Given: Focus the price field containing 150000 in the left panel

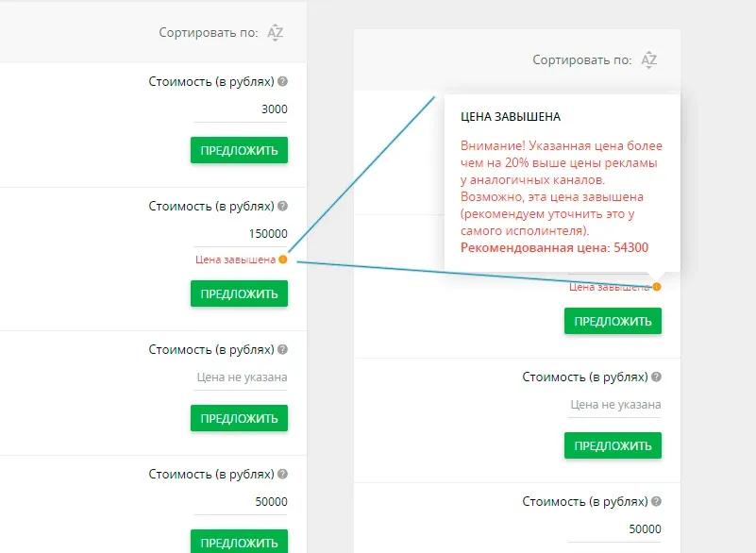Looking at the screenshot, I should coord(241,234).
